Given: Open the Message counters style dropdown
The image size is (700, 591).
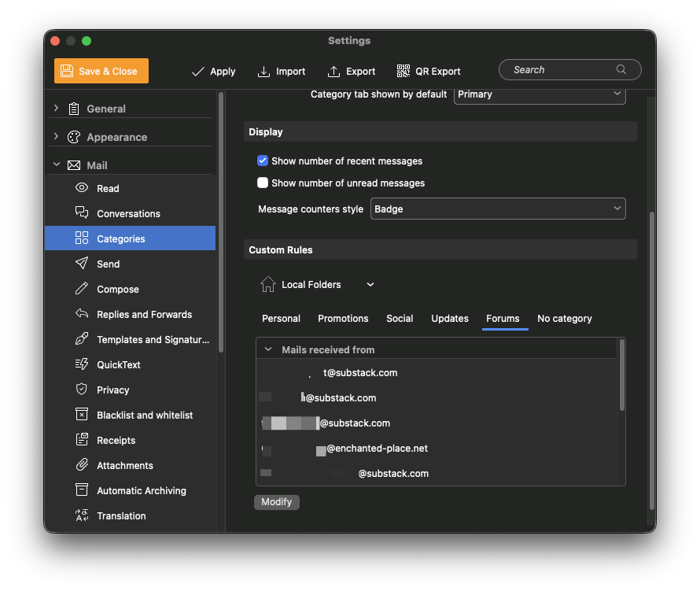Looking at the screenshot, I should pyautogui.click(x=497, y=209).
